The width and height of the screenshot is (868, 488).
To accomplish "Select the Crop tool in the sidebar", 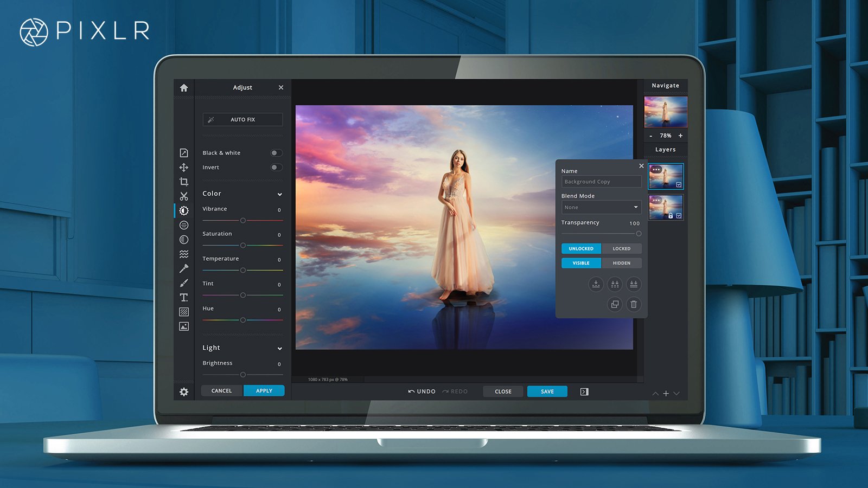I will click(184, 182).
